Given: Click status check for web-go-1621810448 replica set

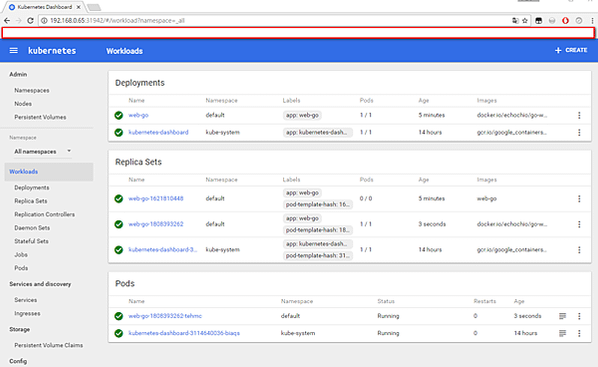Looking at the screenshot, I should pyautogui.click(x=119, y=199).
